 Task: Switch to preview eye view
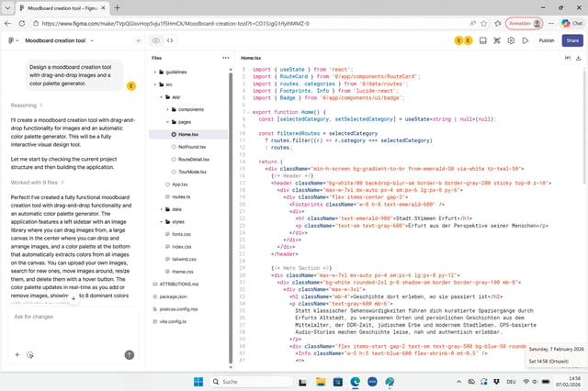155,40
